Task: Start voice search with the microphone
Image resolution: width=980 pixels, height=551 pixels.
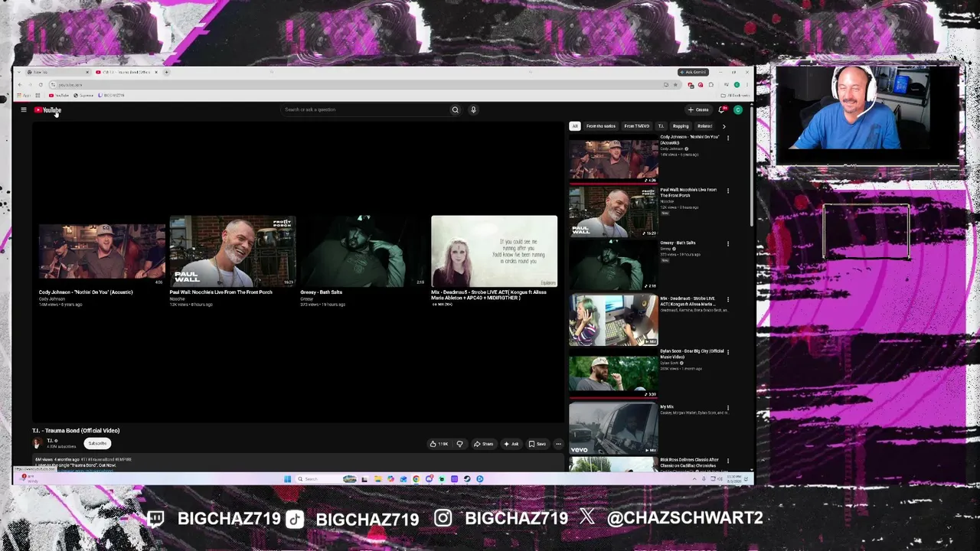Action: coord(473,109)
